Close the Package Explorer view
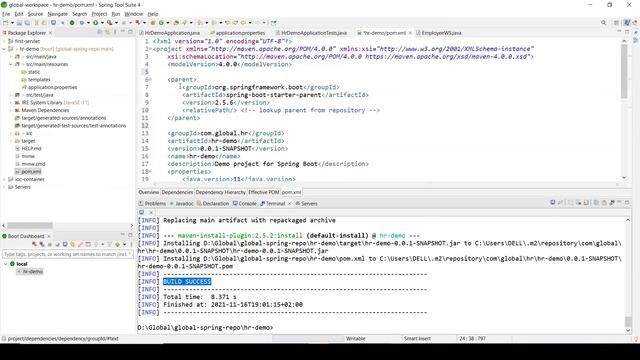 pos(51,33)
